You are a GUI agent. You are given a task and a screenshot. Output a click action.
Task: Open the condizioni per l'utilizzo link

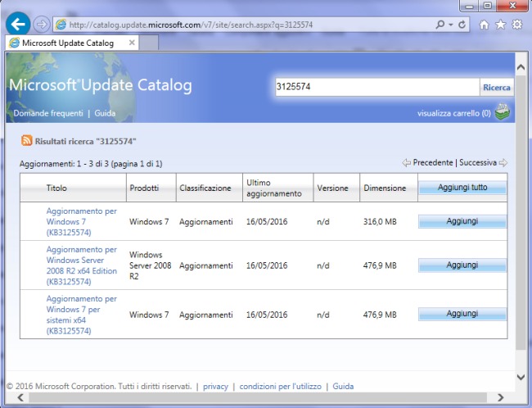tap(280, 386)
